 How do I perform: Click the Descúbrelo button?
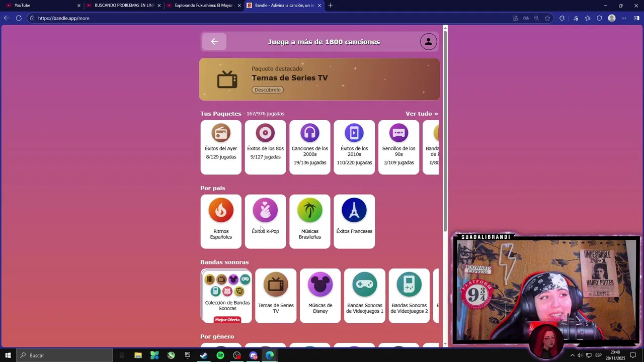coord(268,90)
